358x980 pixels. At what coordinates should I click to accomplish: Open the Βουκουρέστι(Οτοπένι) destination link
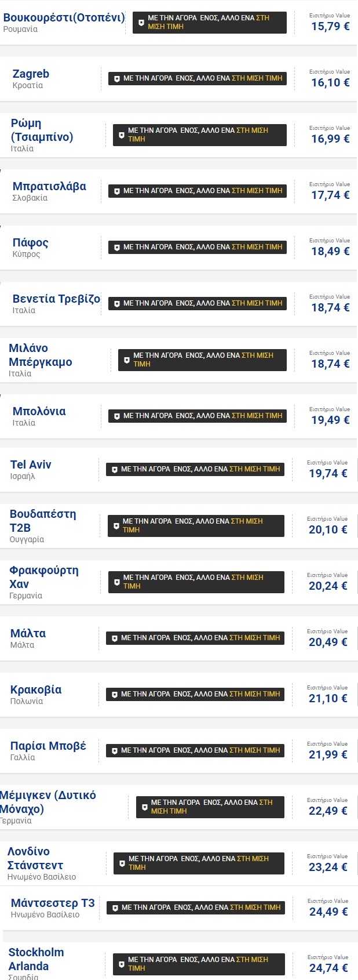(x=64, y=17)
